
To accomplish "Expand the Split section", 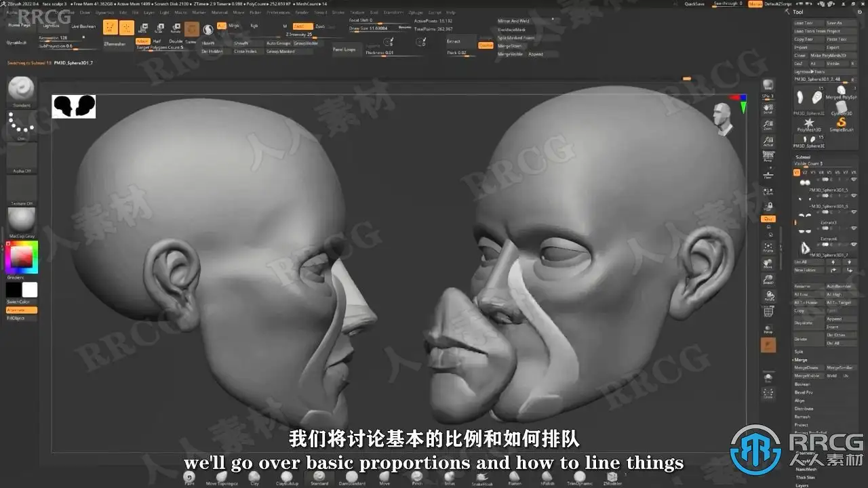I will pyautogui.click(x=800, y=352).
